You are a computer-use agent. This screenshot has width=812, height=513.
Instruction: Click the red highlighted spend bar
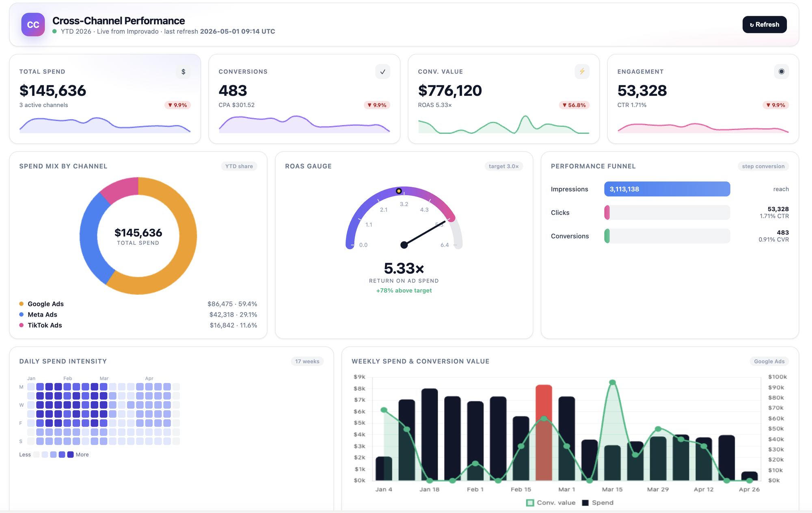coord(544,433)
